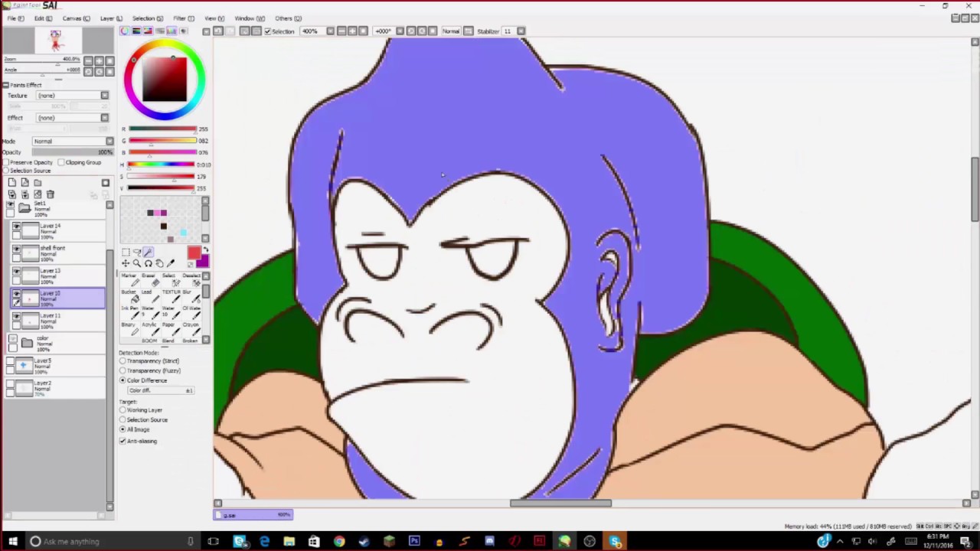Delete the selected layer with trash icon
Viewport: 980px width, 551px height.
51,194
